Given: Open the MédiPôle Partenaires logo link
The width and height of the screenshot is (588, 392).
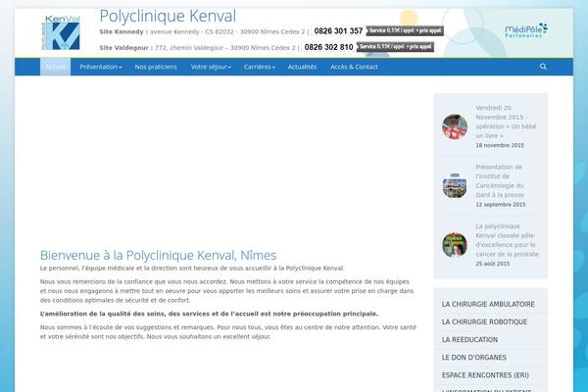Looking at the screenshot, I should [526, 30].
